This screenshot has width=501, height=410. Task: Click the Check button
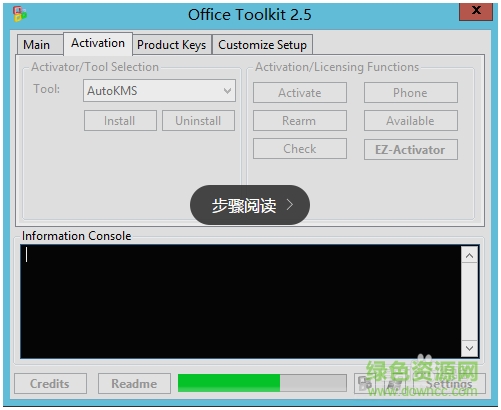[300, 149]
